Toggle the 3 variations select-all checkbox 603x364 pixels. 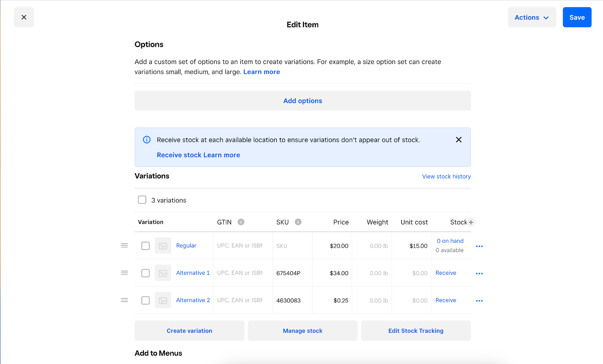point(142,200)
